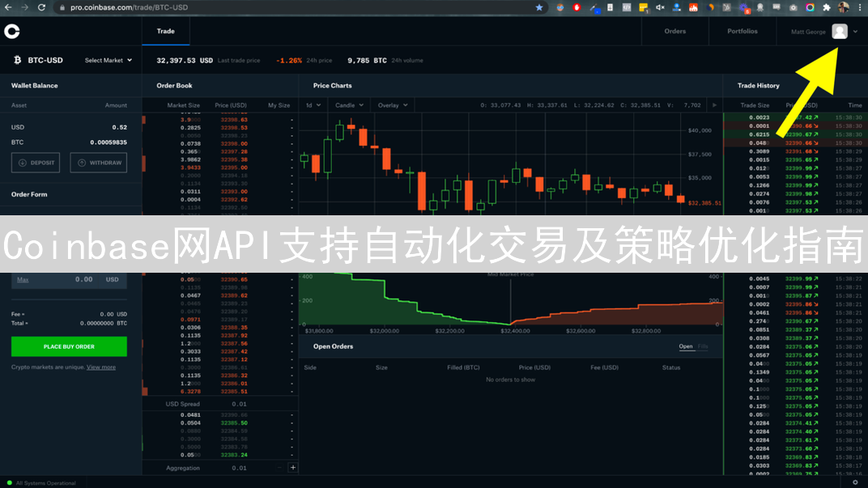This screenshot has width=868, height=488.
Task: Open the Overlay dropdown
Action: click(393, 105)
